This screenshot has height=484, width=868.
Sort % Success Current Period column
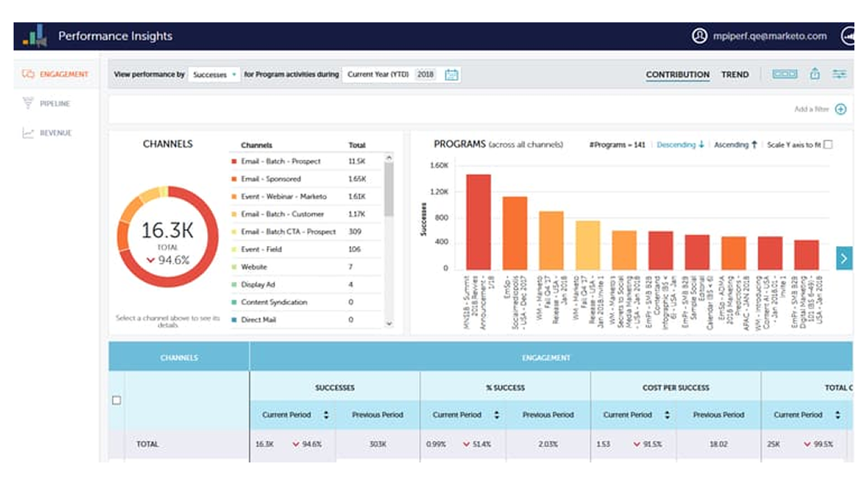(x=496, y=415)
